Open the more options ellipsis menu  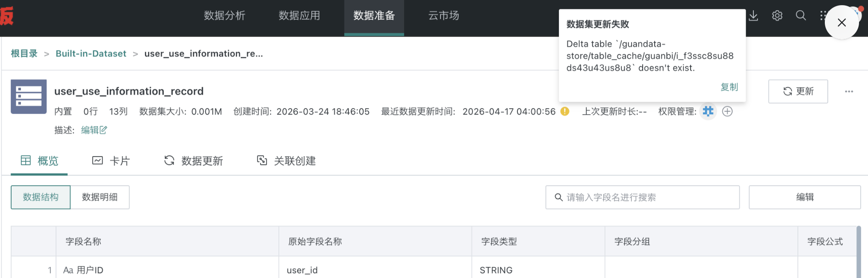[849, 91]
